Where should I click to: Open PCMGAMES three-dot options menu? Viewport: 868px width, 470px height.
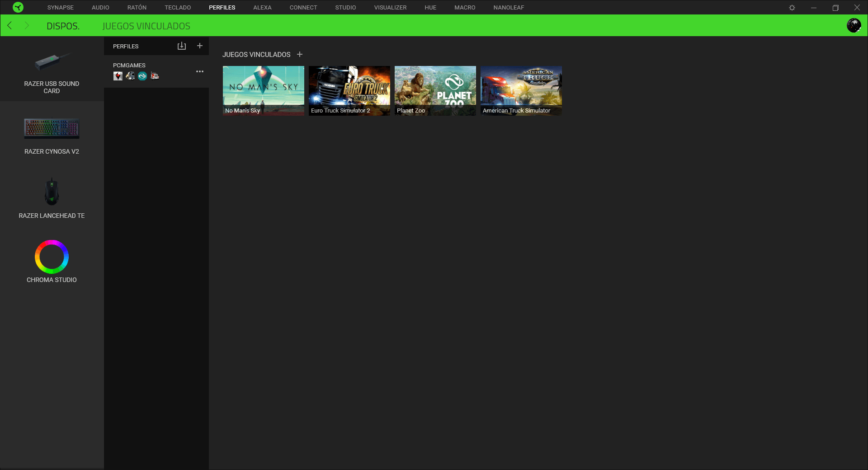200,71
